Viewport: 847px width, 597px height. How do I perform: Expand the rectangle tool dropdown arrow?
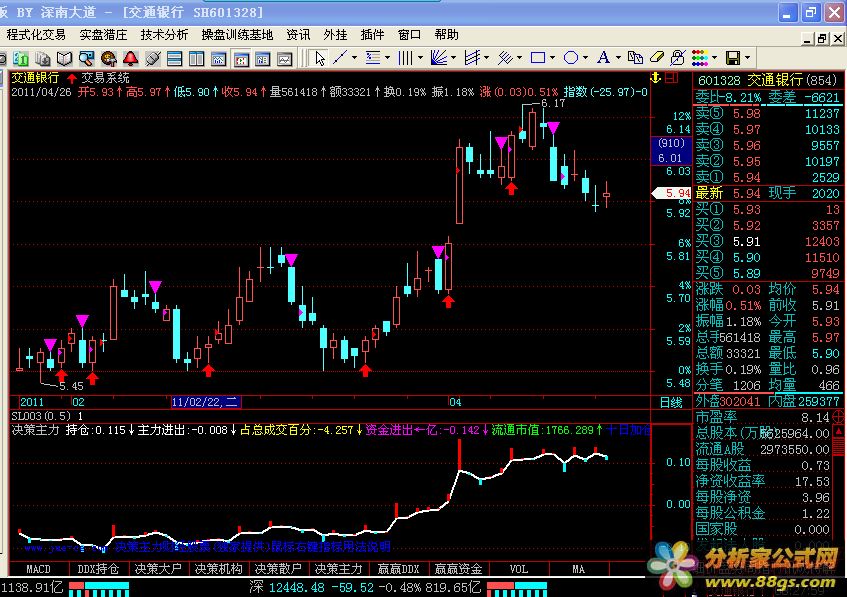[553, 58]
